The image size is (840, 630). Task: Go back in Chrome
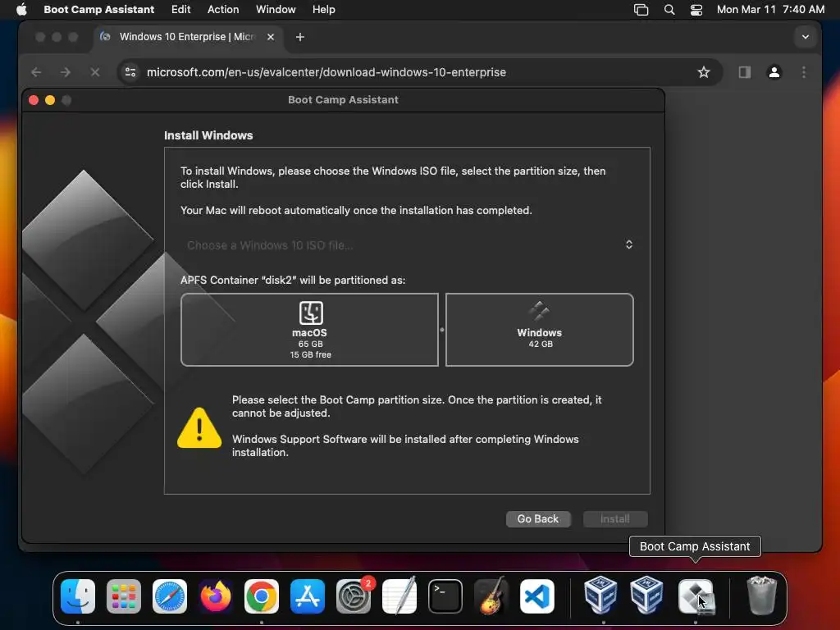coord(36,72)
